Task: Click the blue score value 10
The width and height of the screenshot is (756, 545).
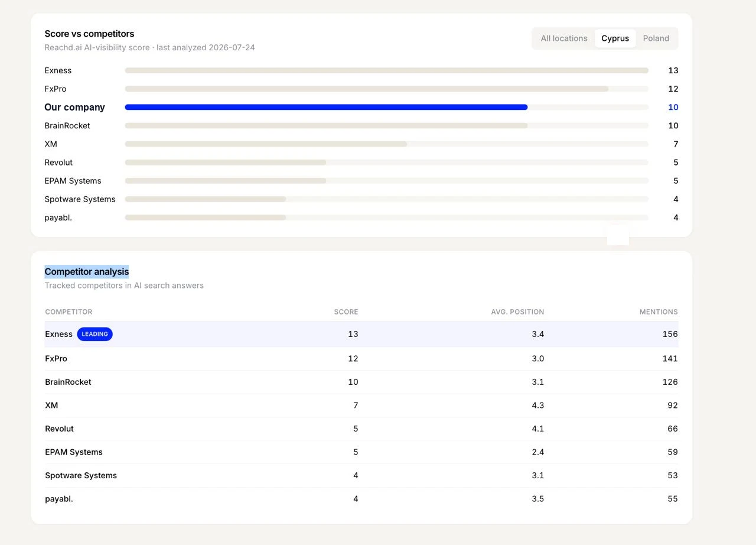Action: (673, 107)
